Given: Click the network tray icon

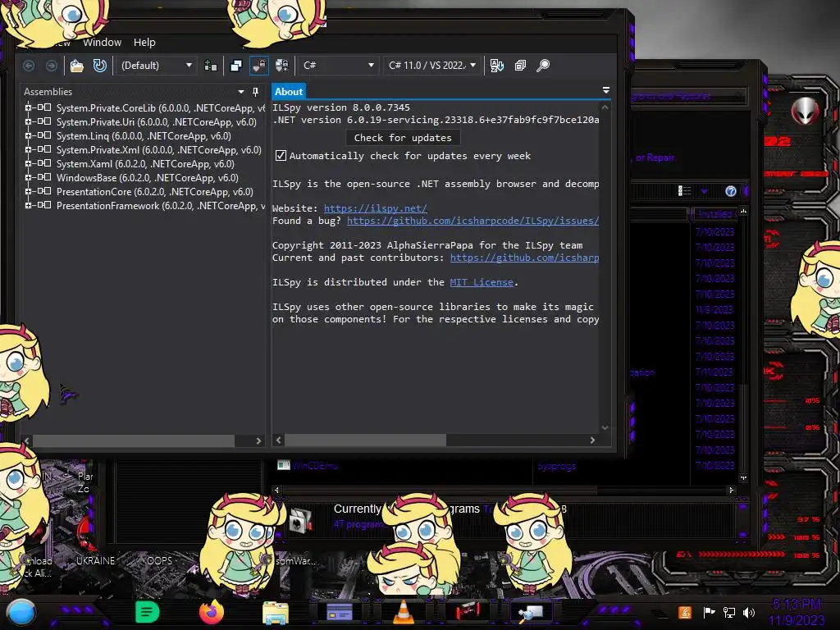Looking at the screenshot, I should [729, 612].
